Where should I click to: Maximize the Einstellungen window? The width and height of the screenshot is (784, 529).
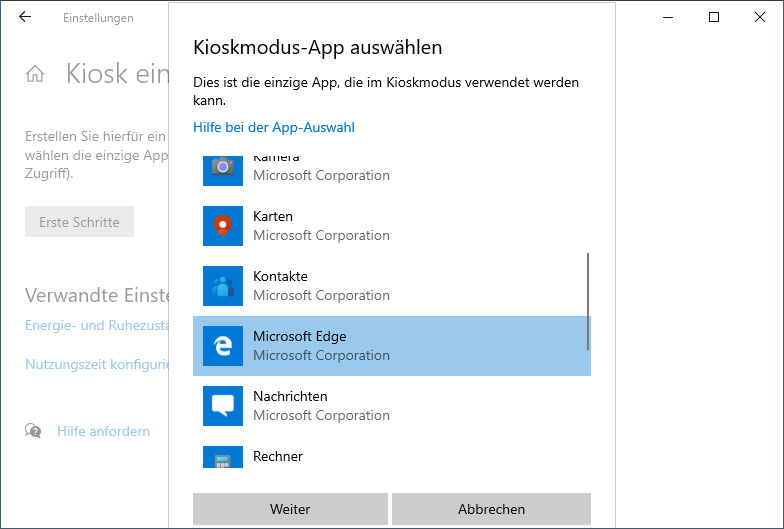pos(714,17)
